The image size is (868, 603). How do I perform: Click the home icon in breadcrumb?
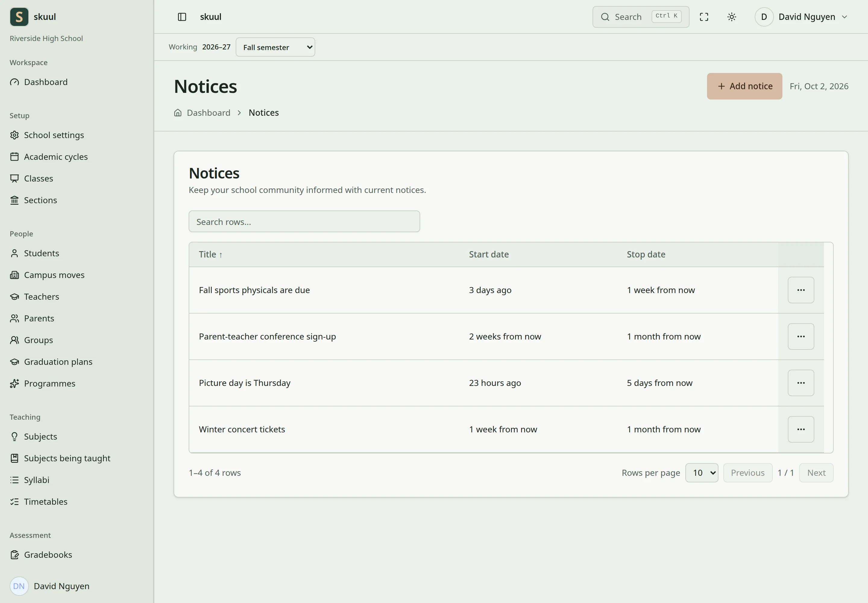click(178, 112)
